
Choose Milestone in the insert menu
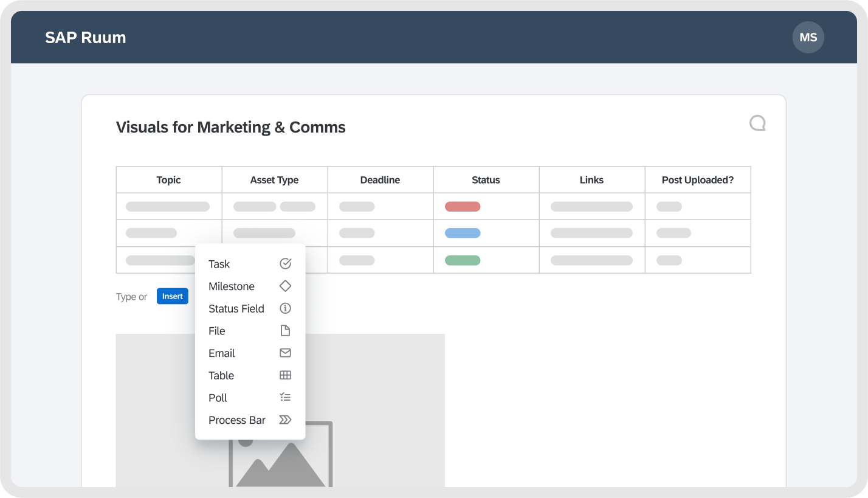(232, 286)
